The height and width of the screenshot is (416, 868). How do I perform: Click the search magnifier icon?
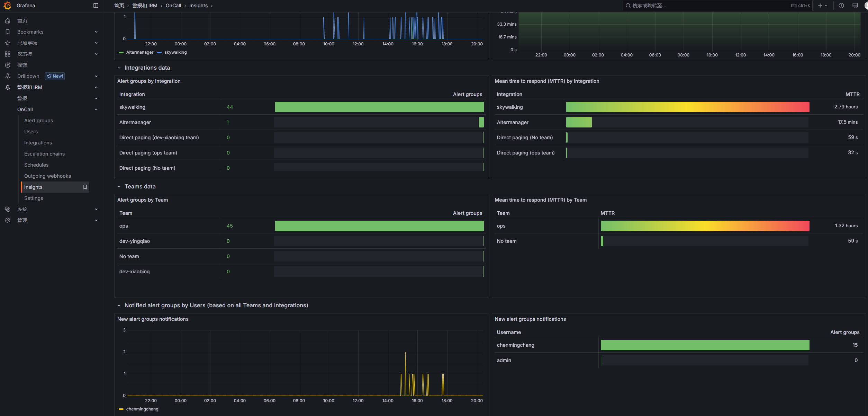tap(628, 6)
